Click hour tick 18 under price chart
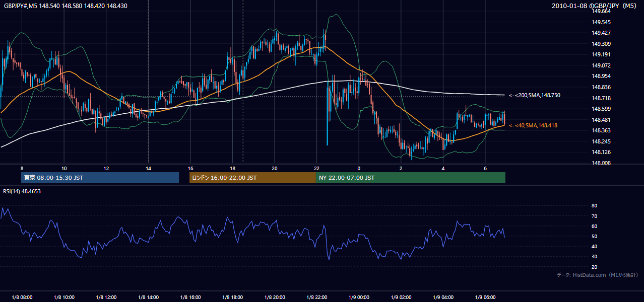This screenshot has height=302, width=644. pos(232,168)
